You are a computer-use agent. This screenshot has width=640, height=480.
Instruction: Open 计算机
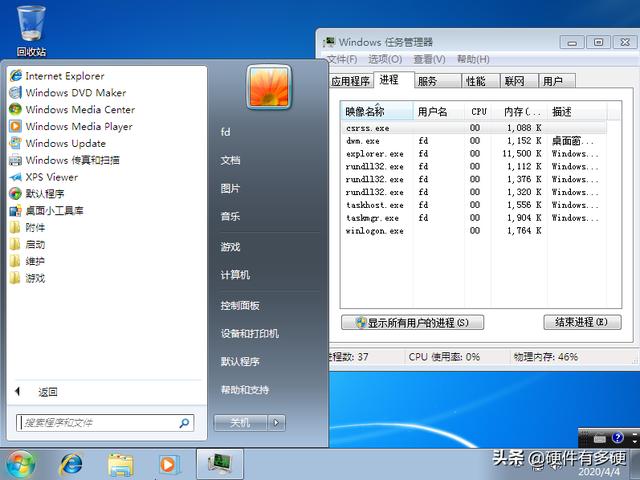pyautogui.click(x=235, y=275)
